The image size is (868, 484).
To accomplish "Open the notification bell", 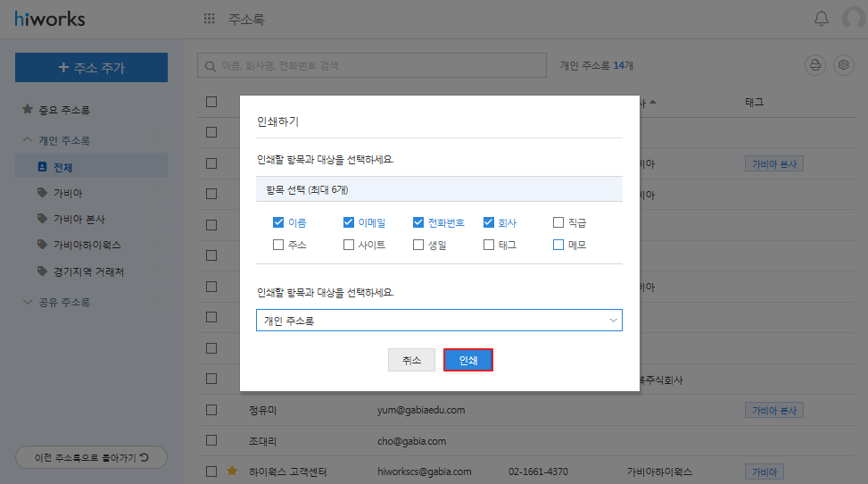I will pos(822,19).
